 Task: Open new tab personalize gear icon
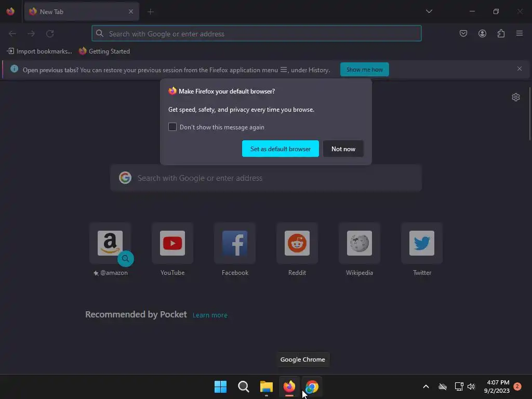(516, 97)
